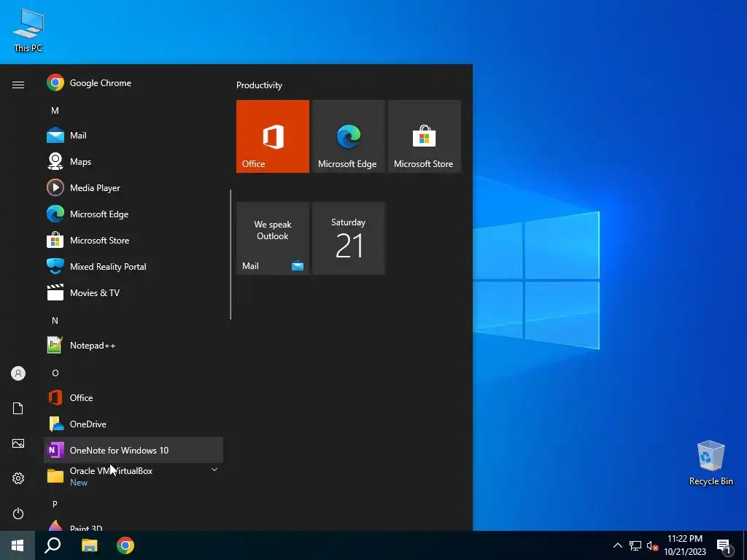Open the Saturday 21 calendar tile
The height and width of the screenshot is (560, 747).
click(348, 238)
